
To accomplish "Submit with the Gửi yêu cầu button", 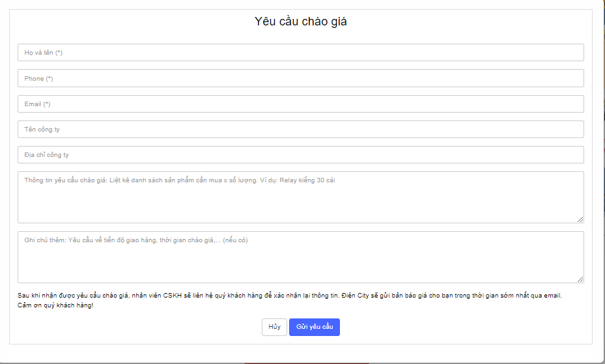I will point(314,327).
